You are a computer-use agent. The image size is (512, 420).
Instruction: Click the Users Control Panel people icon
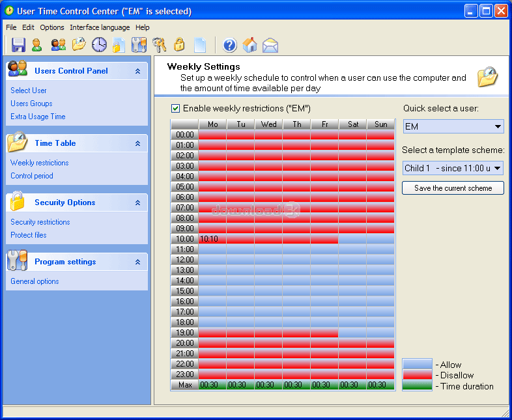pos(18,68)
